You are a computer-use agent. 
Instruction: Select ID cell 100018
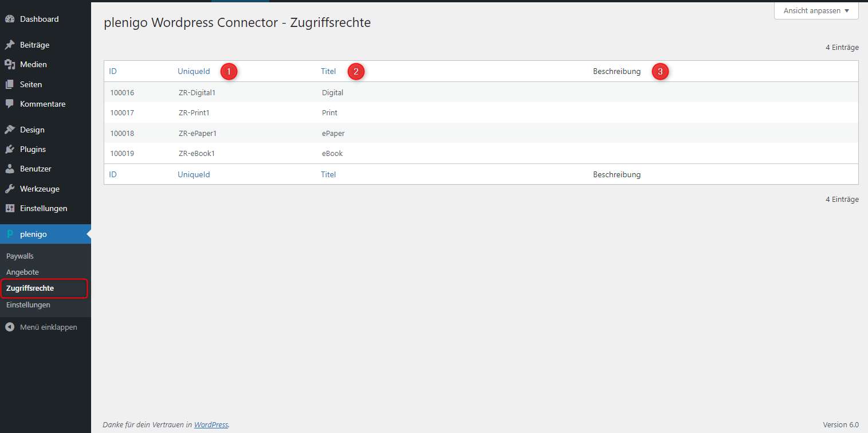click(x=122, y=133)
